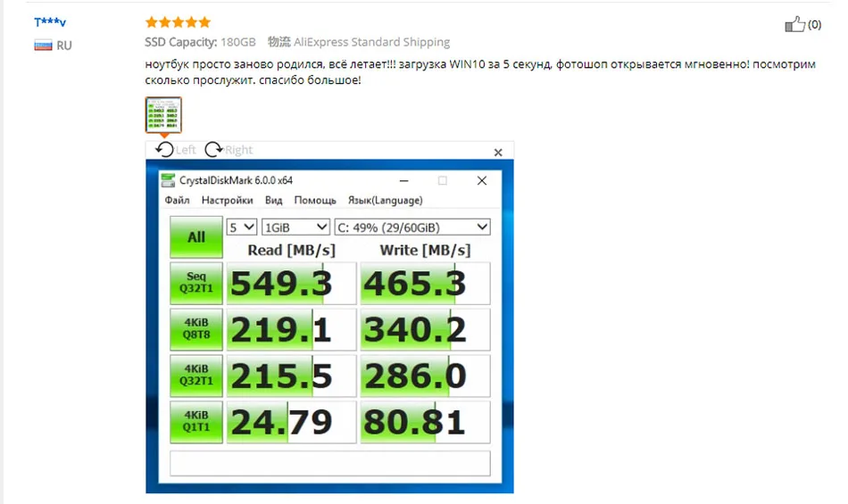Open the drive C: 49% dropdown
The width and height of the screenshot is (848, 504).
pos(412,227)
